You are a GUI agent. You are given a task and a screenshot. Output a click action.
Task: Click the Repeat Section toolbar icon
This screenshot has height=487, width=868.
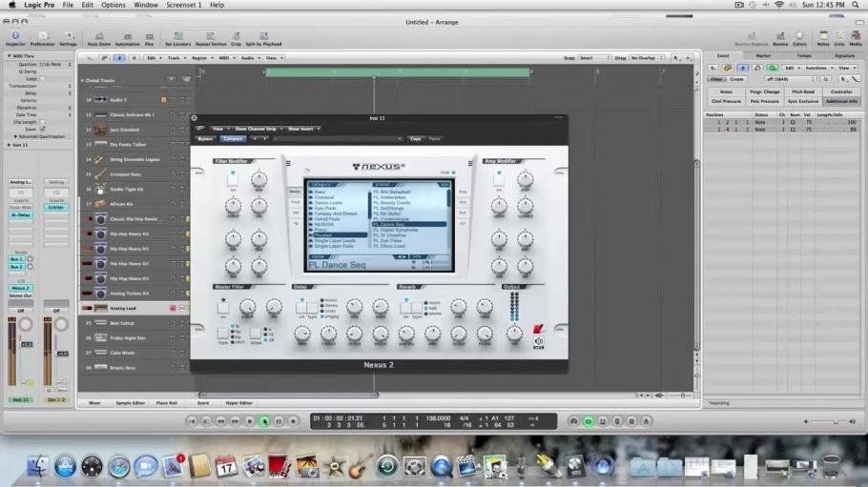[211, 38]
